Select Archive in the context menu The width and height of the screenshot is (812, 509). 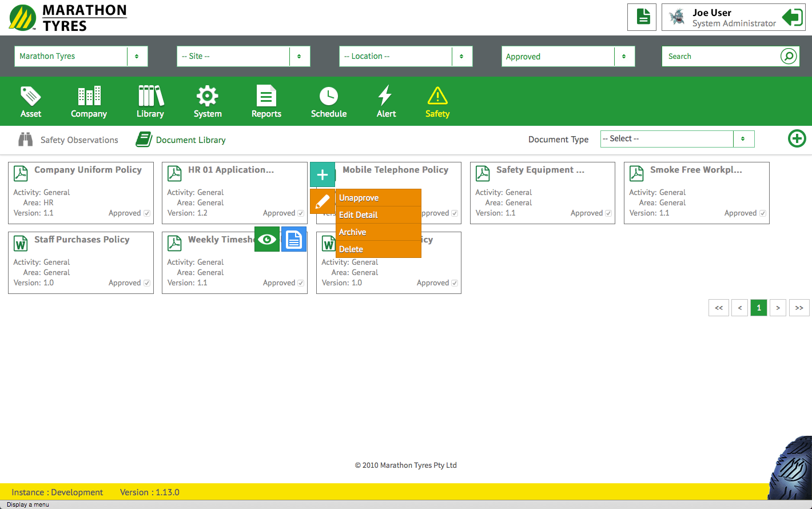pyautogui.click(x=378, y=232)
